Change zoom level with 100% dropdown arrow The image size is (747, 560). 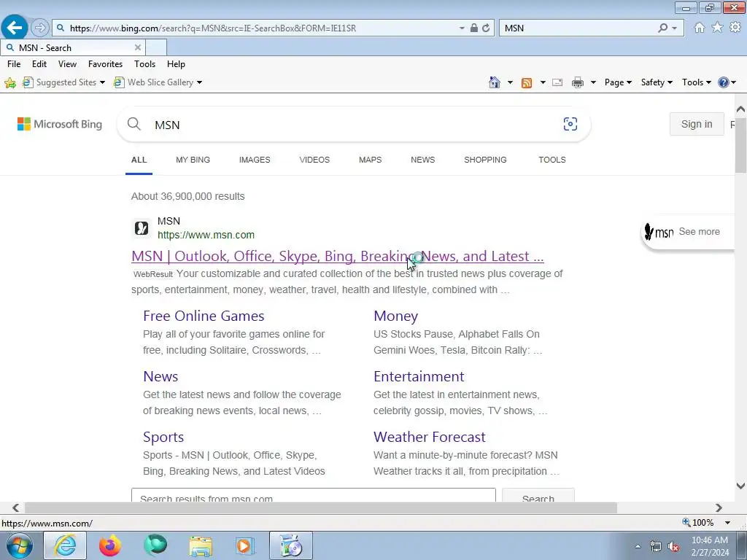[x=727, y=523]
